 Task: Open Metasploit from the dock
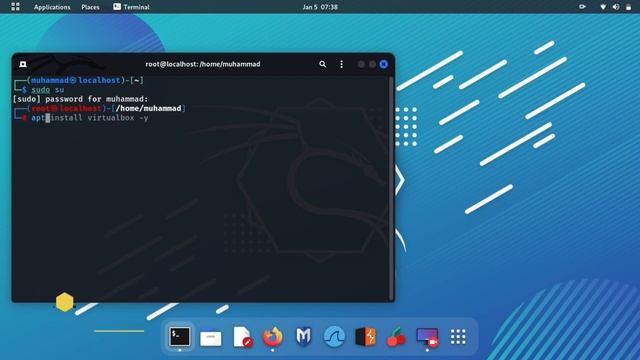(304, 337)
